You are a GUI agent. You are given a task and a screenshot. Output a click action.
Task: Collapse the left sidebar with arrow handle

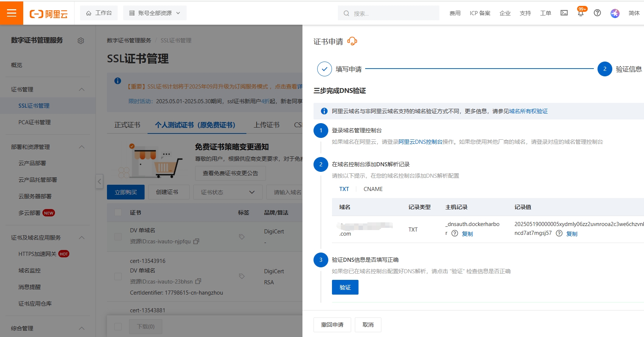click(99, 181)
